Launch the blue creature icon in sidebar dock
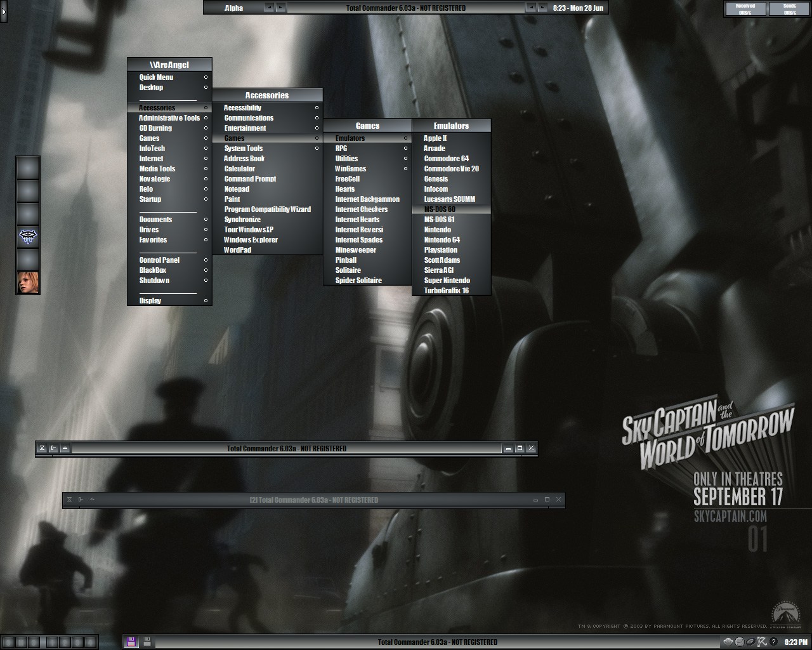 point(28,237)
